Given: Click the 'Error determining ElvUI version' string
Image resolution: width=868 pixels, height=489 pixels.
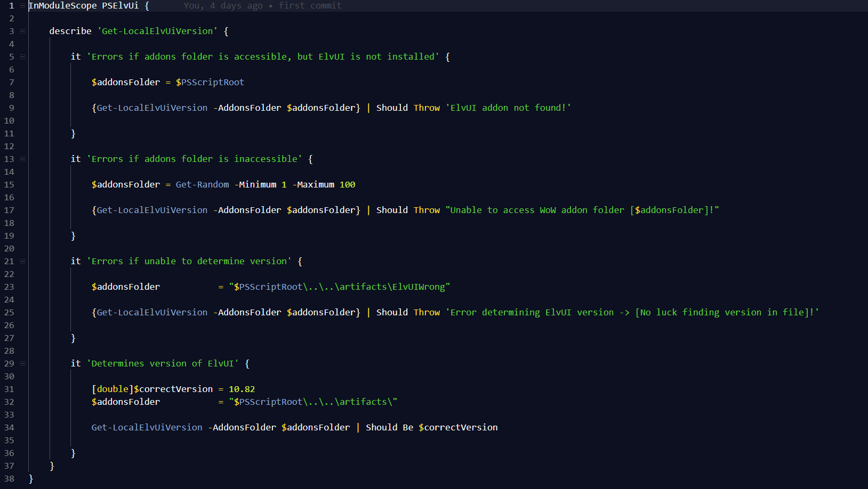Looking at the screenshot, I should tap(632, 312).
